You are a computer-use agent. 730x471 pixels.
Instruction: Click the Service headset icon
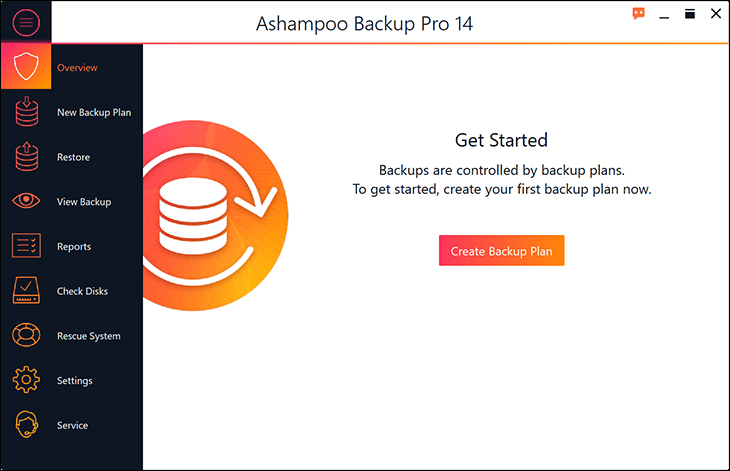coord(26,425)
